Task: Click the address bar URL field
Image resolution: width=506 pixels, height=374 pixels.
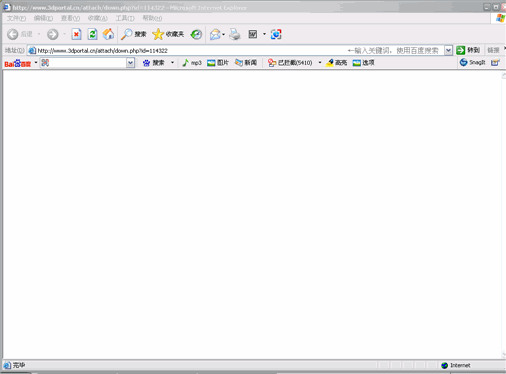Action: tap(236, 51)
